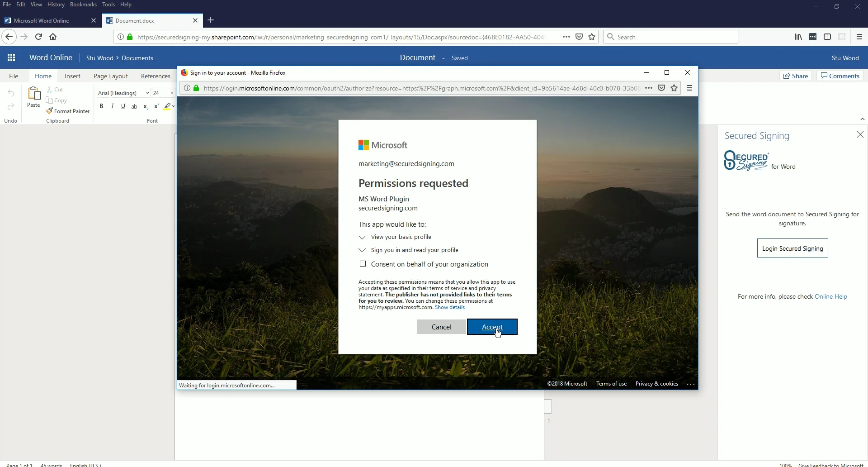Click the Office app launcher grid icon
Screen dimensions: 868x467
point(11,57)
